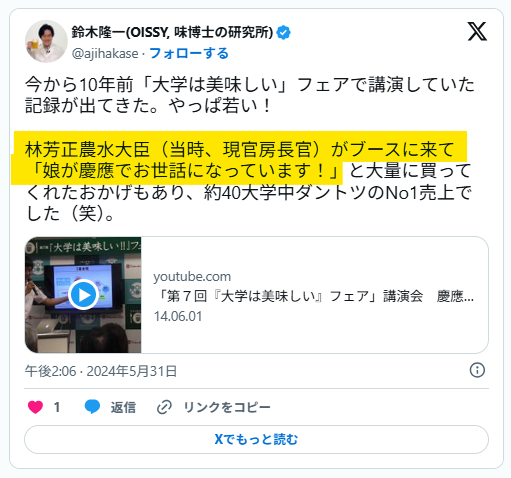511x478 pixels.
Task: Click the link card date 14.06.01
Action: (178, 316)
